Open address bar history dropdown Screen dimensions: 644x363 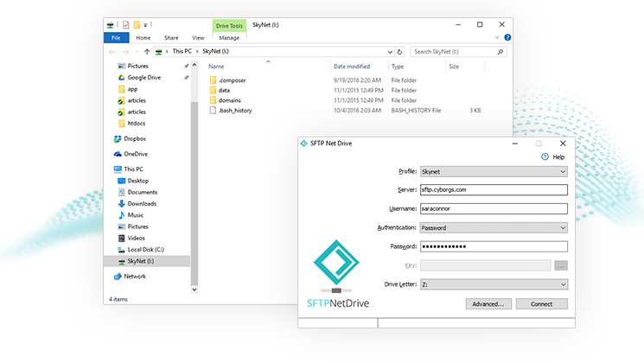(x=390, y=52)
